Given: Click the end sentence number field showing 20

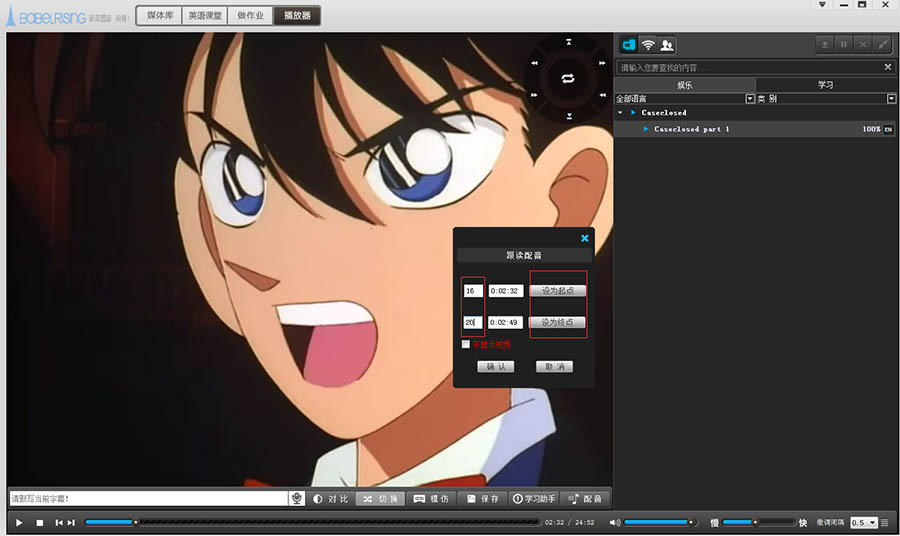Looking at the screenshot, I should (x=473, y=323).
